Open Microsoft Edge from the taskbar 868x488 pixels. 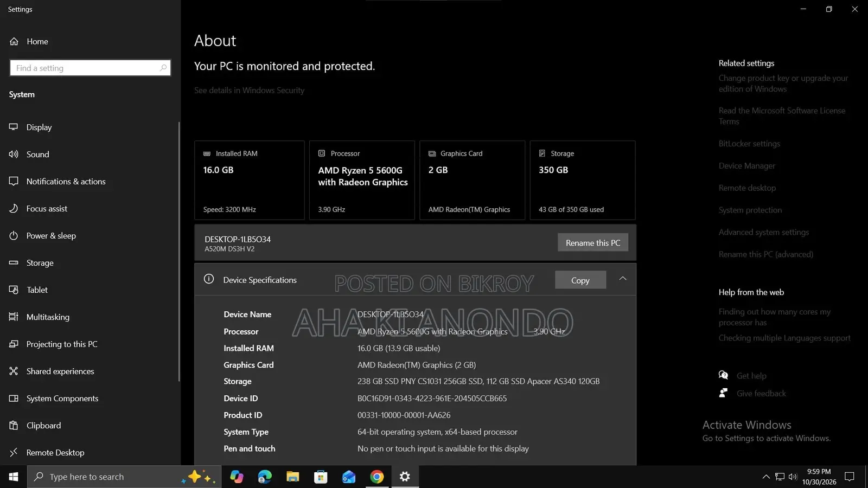(265, 477)
